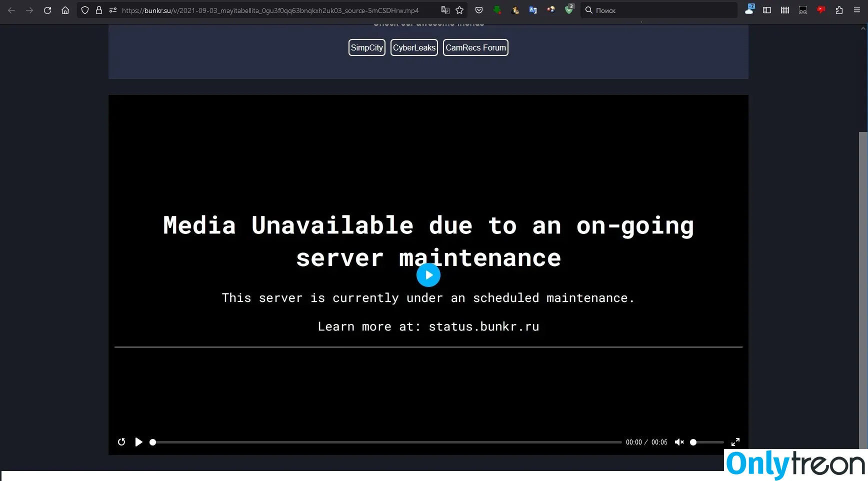
Task: Adjust the video volume slider
Action: coord(707,442)
